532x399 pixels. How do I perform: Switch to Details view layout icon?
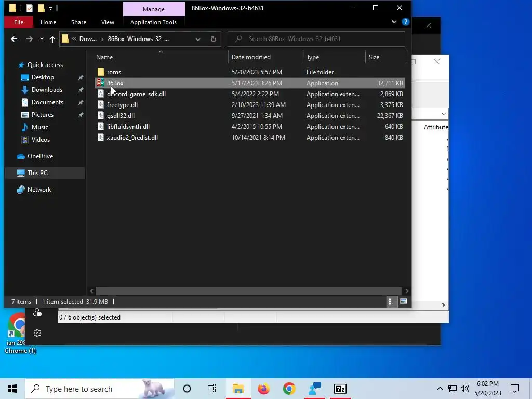click(x=390, y=301)
